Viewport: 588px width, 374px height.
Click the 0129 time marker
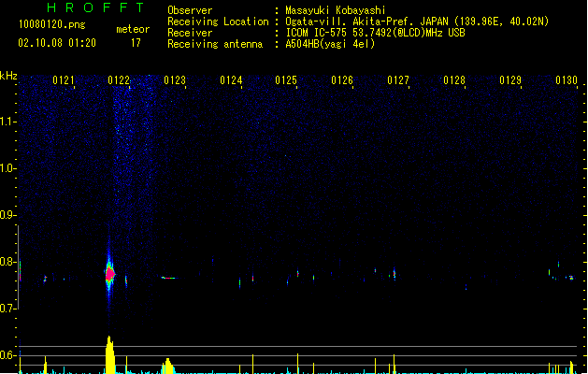(510, 80)
